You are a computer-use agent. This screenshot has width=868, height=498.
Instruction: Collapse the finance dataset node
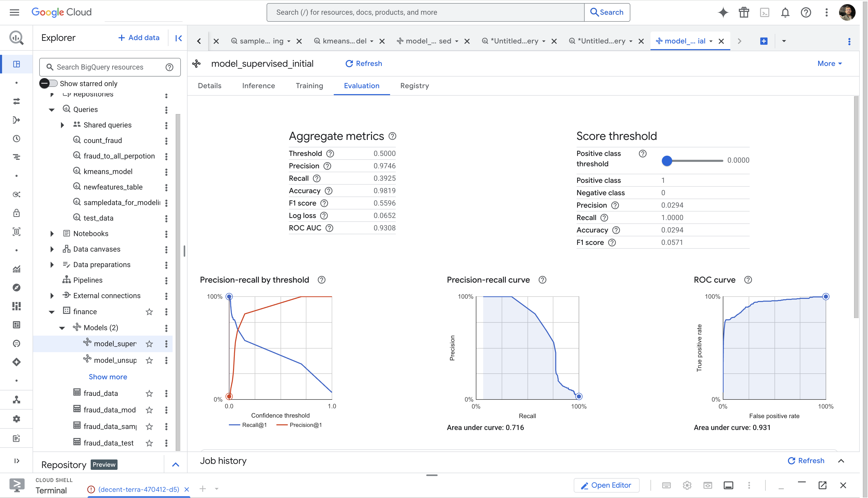coord(52,312)
